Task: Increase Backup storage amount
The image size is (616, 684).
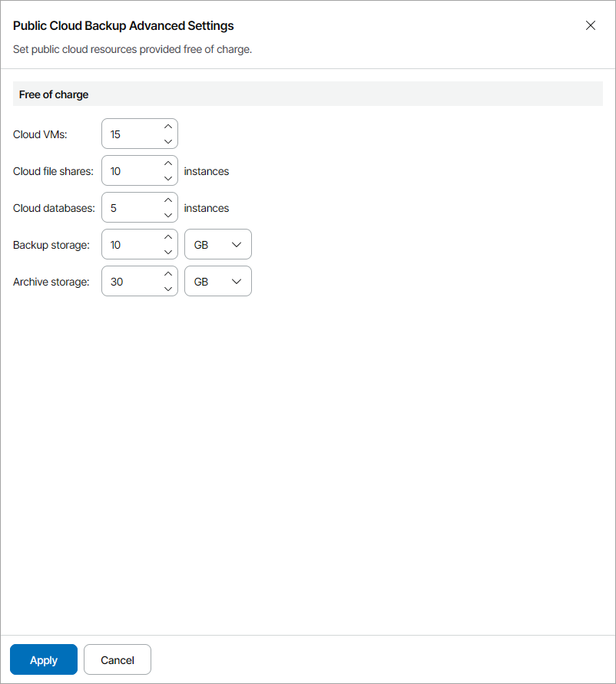Action: 168,237
